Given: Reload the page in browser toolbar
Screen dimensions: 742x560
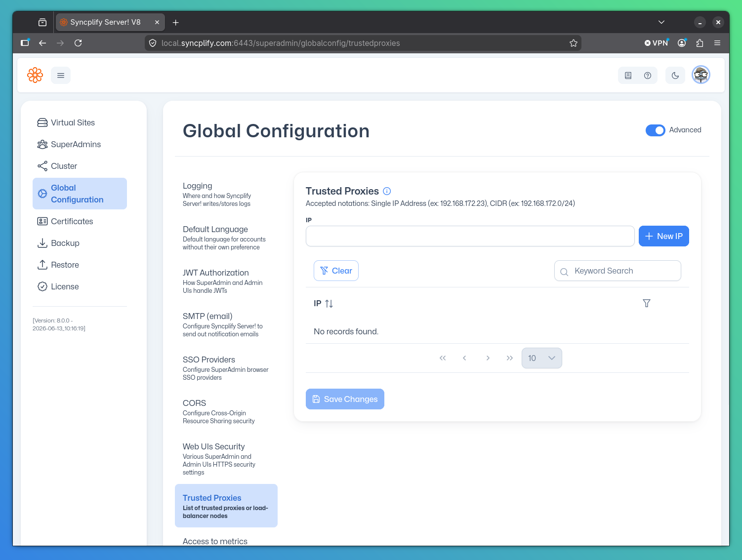Looking at the screenshot, I should pos(78,43).
